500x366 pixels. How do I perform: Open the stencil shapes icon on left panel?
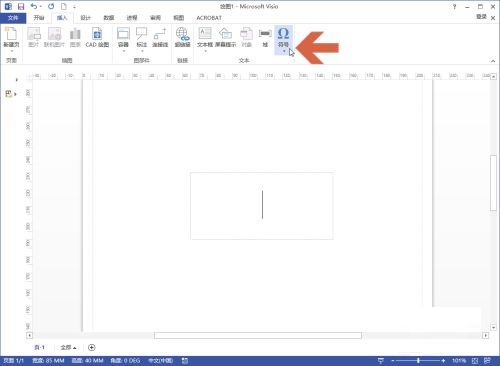coord(8,94)
